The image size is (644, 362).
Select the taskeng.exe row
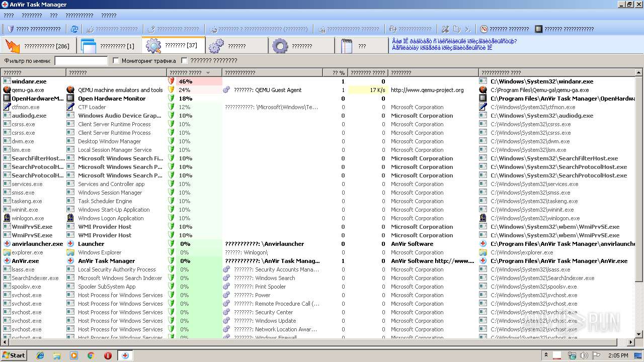(x=318, y=201)
